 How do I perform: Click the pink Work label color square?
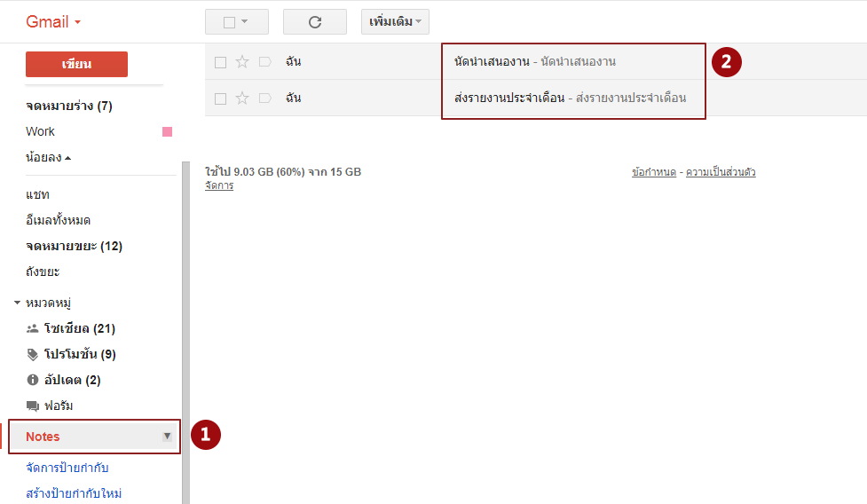(x=167, y=132)
